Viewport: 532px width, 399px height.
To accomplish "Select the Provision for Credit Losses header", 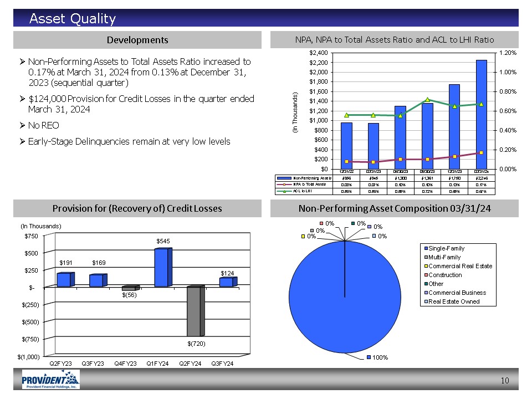I will tap(137, 208).
